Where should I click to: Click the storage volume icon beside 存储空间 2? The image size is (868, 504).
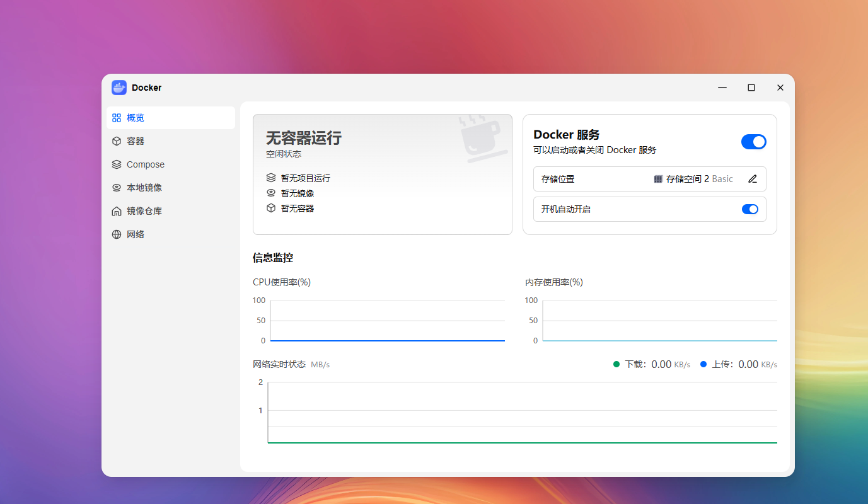658,179
